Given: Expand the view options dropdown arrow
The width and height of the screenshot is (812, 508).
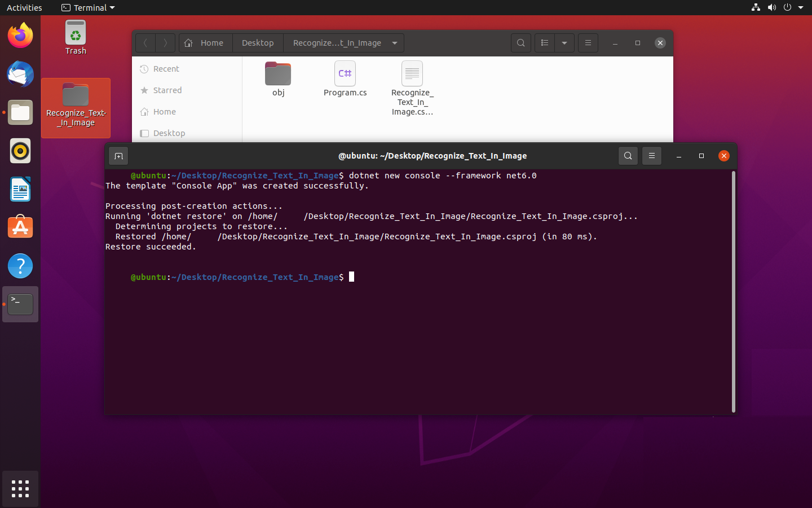Looking at the screenshot, I should point(564,43).
